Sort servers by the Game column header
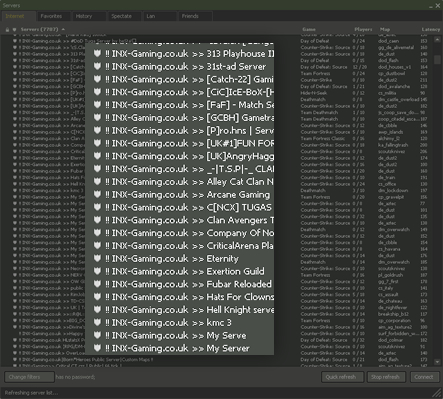 tap(309, 29)
